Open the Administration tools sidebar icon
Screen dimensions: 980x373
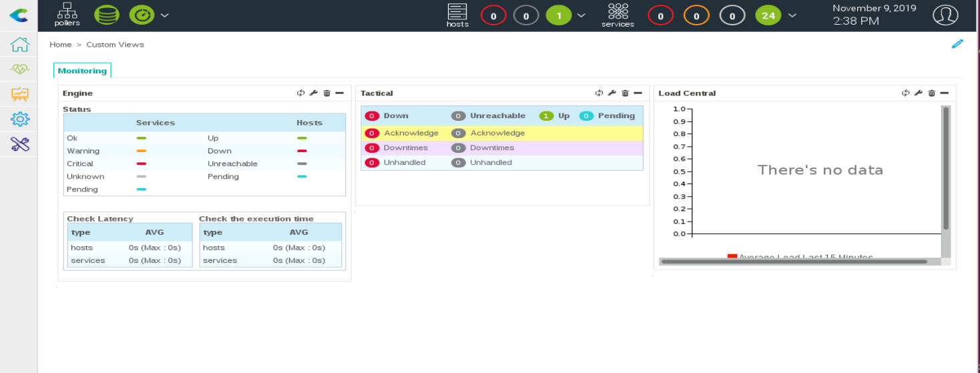(x=19, y=143)
